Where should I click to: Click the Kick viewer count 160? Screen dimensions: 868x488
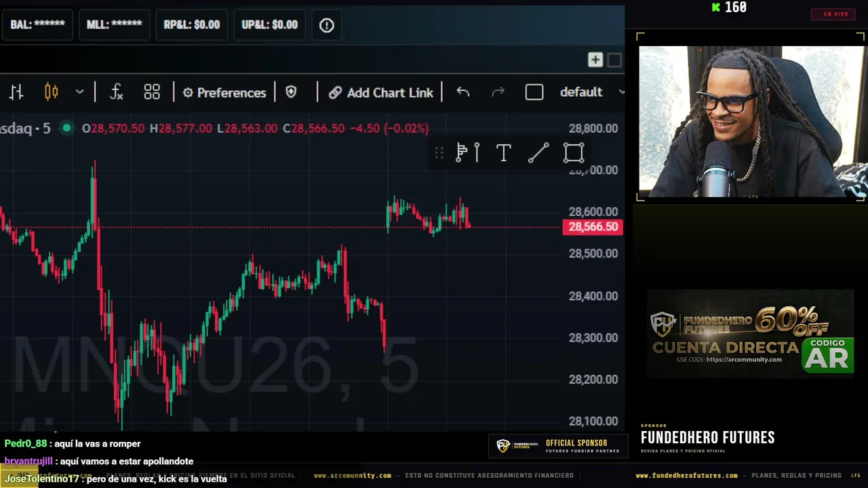(730, 7)
